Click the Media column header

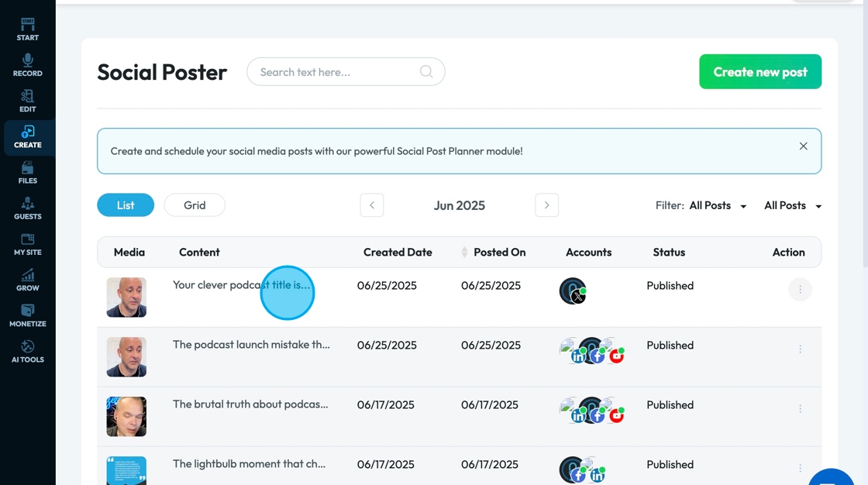[x=129, y=253]
